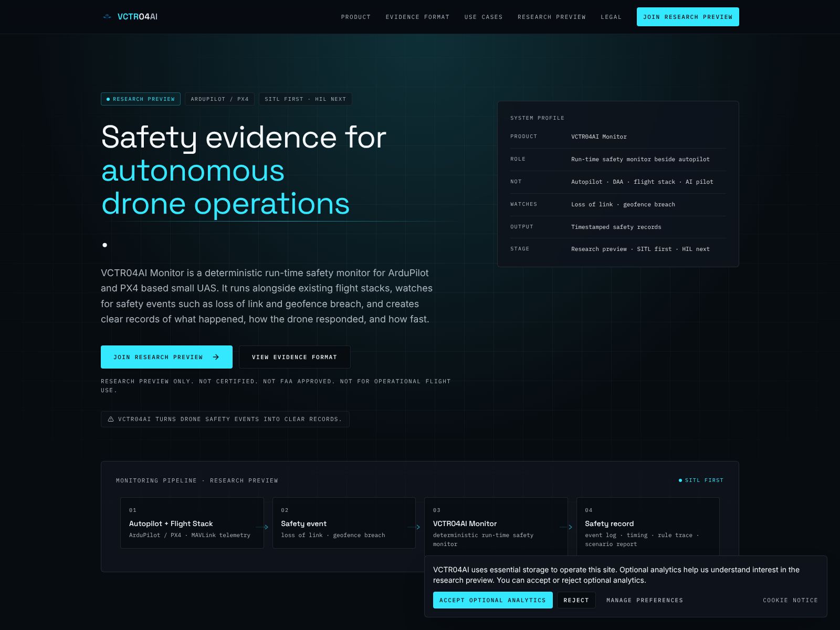Reject optional analytics cookies

click(576, 600)
